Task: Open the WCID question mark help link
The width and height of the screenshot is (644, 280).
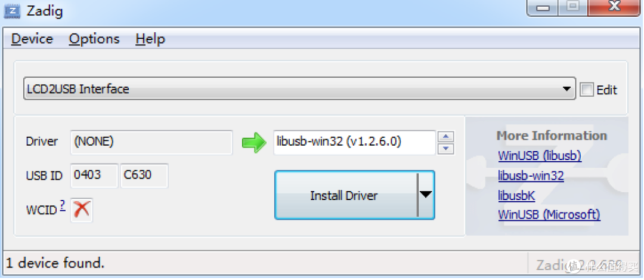Action: click(x=63, y=206)
